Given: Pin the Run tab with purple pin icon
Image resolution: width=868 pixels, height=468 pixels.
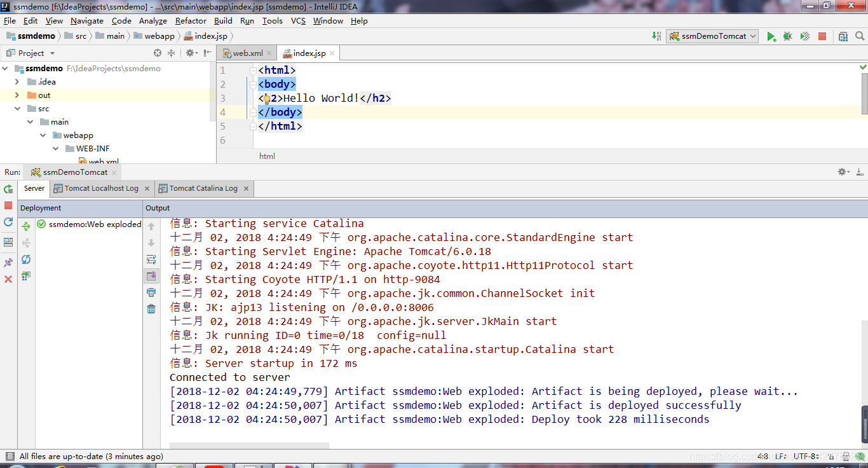Looking at the screenshot, I should [8, 263].
